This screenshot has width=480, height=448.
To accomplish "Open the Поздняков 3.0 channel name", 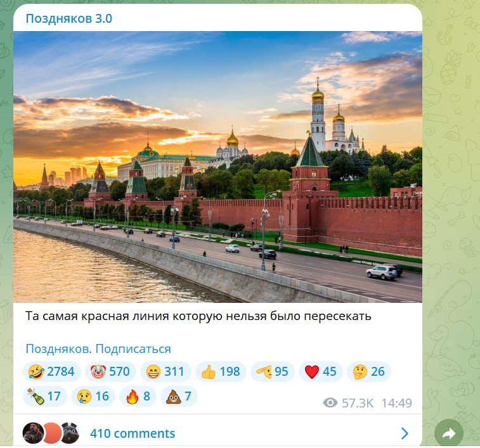I will click(x=69, y=18).
